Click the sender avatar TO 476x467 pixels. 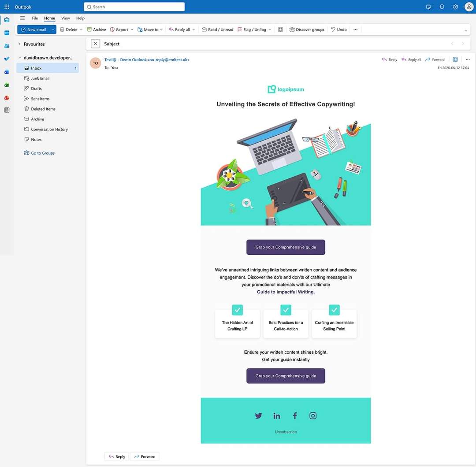pyautogui.click(x=95, y=63)
